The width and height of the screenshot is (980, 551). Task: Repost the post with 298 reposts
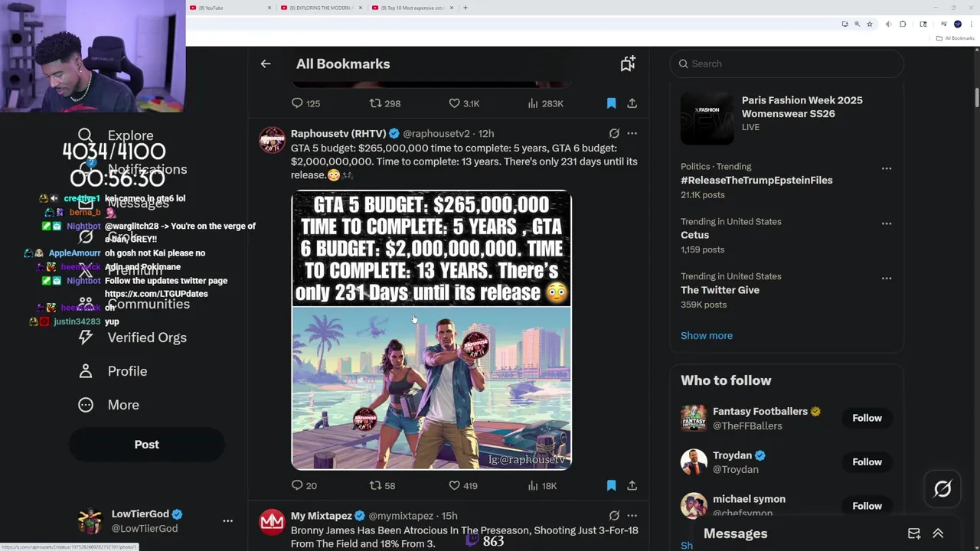coord(385,103)
